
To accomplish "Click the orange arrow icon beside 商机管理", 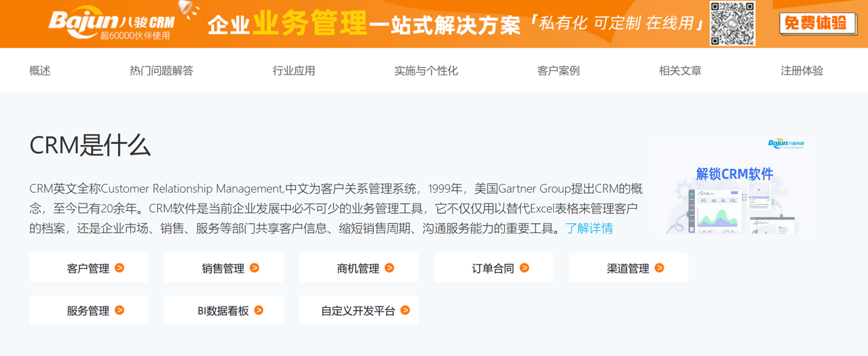I will tap(390, 268).
